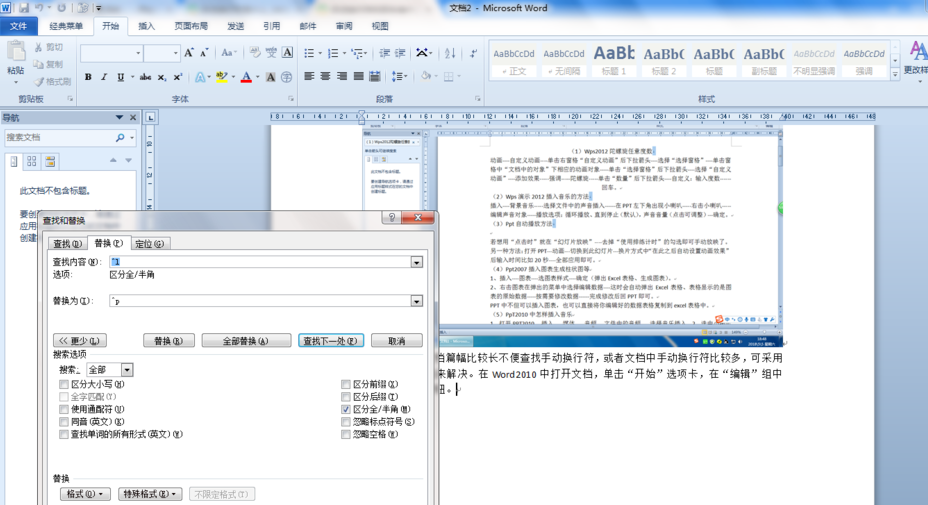Screen dimensions: 928x505
Task: Enable match prefix checkbox (区分前缀)
Action: point(346,384)
